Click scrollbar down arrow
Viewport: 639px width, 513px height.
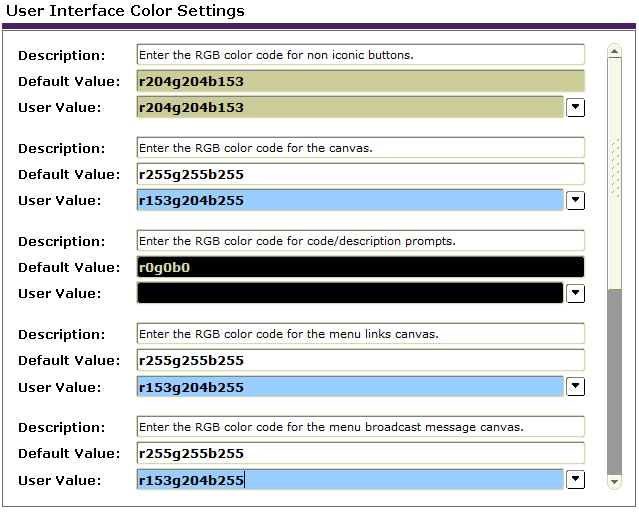tap(614, 482)
